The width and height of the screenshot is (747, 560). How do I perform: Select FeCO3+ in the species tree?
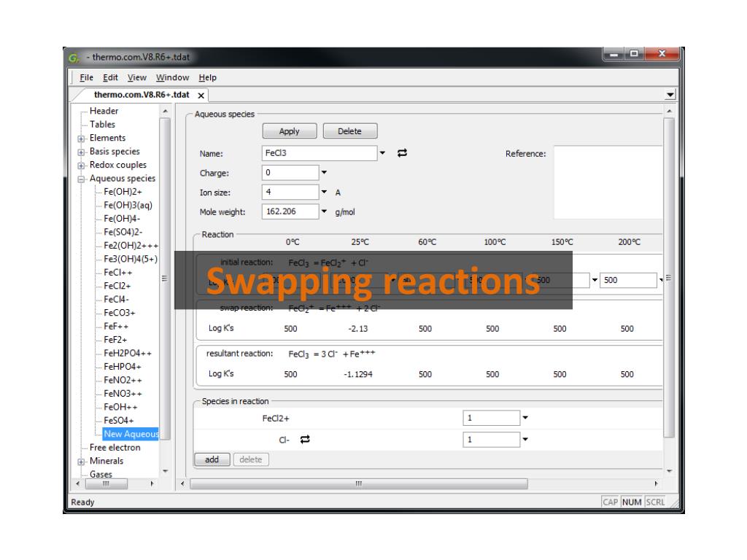click(119, 313)
